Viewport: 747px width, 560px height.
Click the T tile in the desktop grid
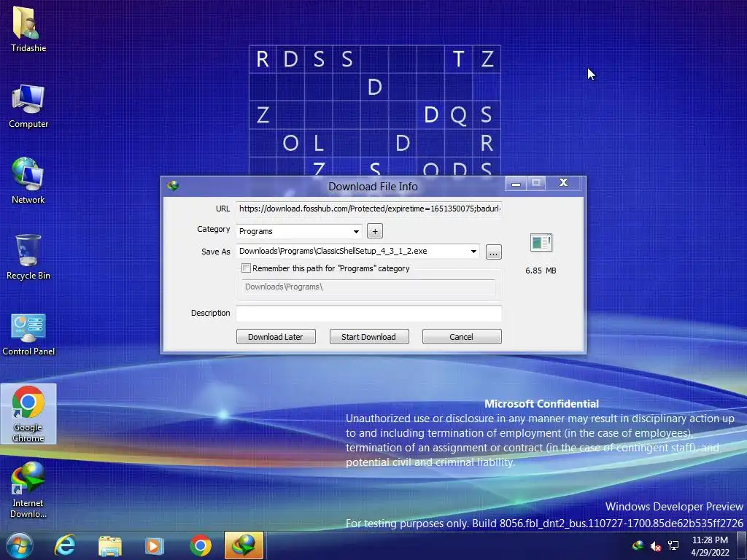point(458,59)
